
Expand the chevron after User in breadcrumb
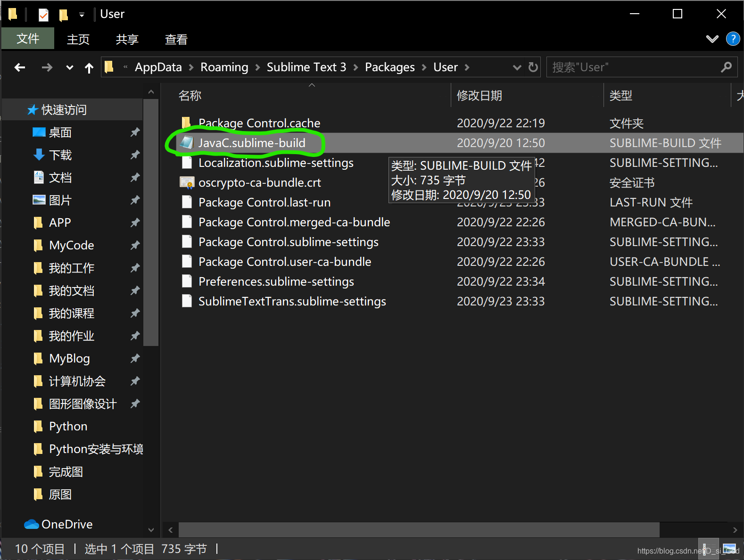(x=467, y=67)
